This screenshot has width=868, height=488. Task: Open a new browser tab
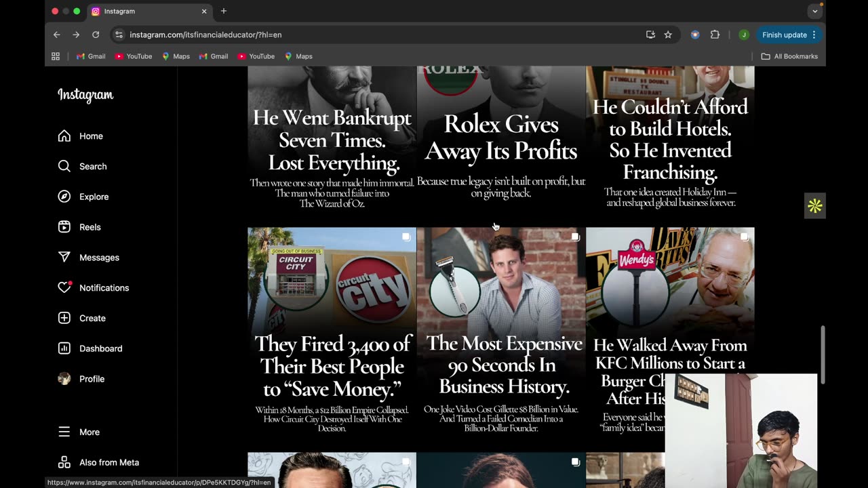[x=224, y=11]
